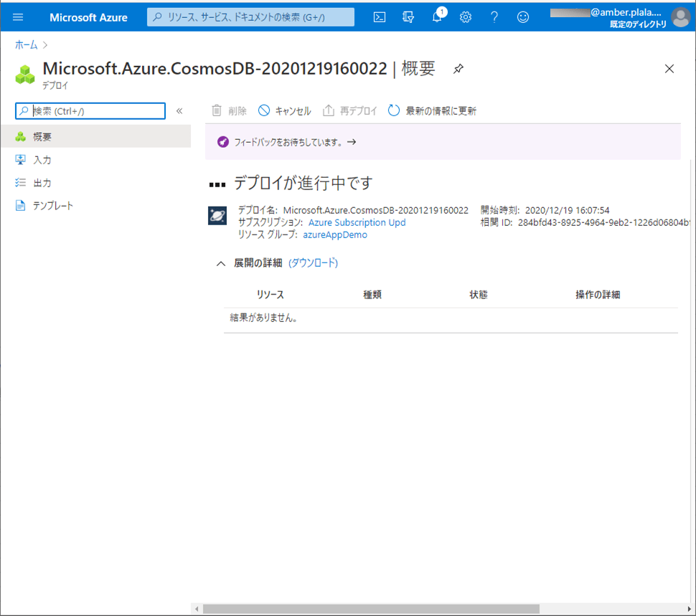Select 出力 in the side menu
This screenshot has width=696, height=616.
pos(96,183)
